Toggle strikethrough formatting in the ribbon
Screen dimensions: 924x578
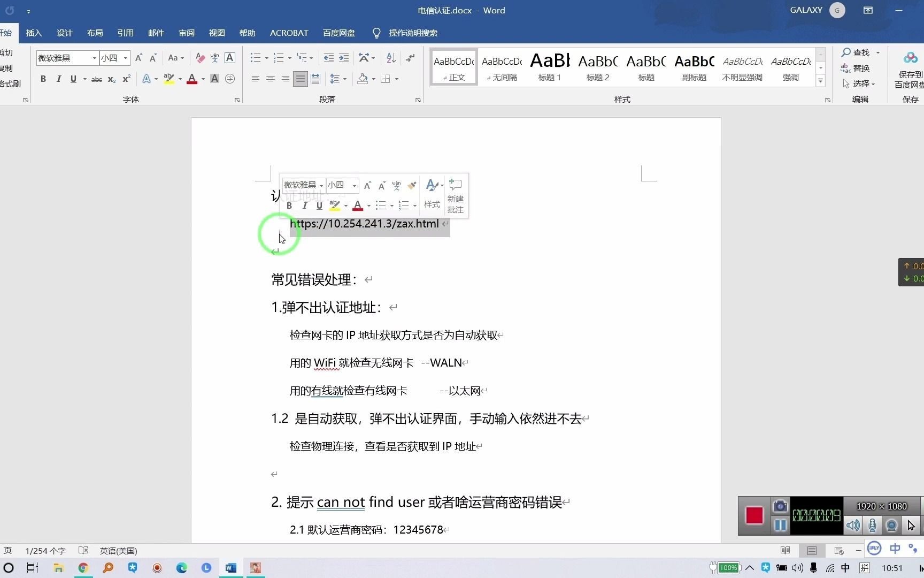coord(97,79)
